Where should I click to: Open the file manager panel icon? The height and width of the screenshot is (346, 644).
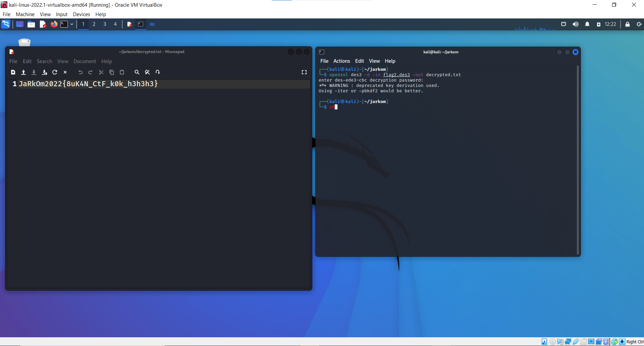point(31,24)
